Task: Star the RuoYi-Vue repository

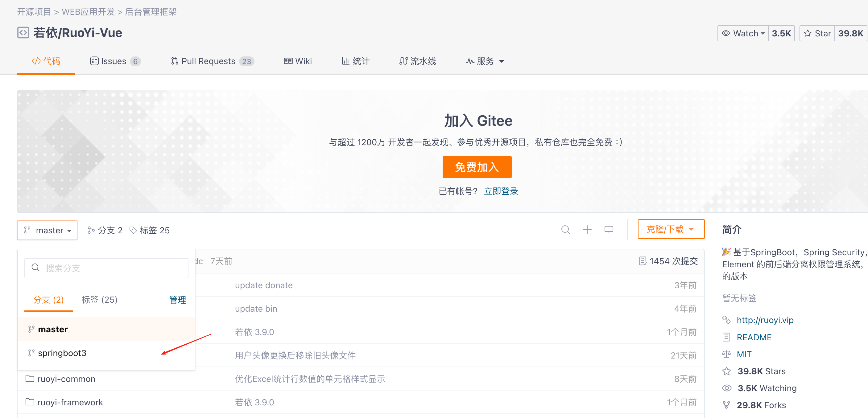Action: pyautogui.click(x=817, y=33)
